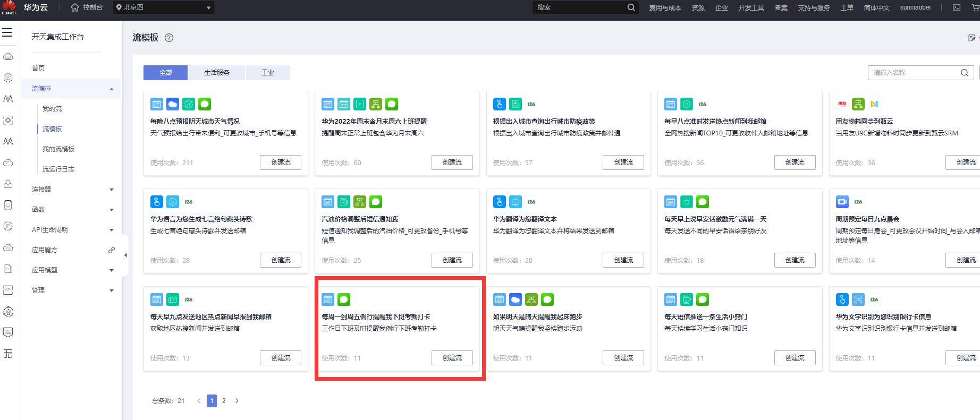
Task: Open 我的流模板 in the side navigation
Action: [58, 149]
